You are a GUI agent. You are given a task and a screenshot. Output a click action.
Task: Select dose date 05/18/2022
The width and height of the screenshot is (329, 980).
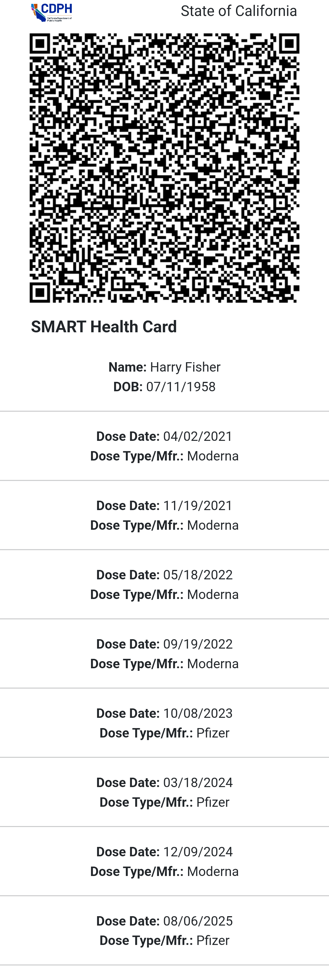coord(198,575)
